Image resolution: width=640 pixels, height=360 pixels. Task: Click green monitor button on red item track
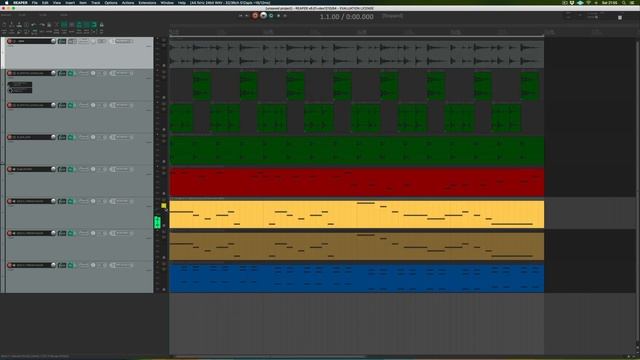[x=71, y=169]
